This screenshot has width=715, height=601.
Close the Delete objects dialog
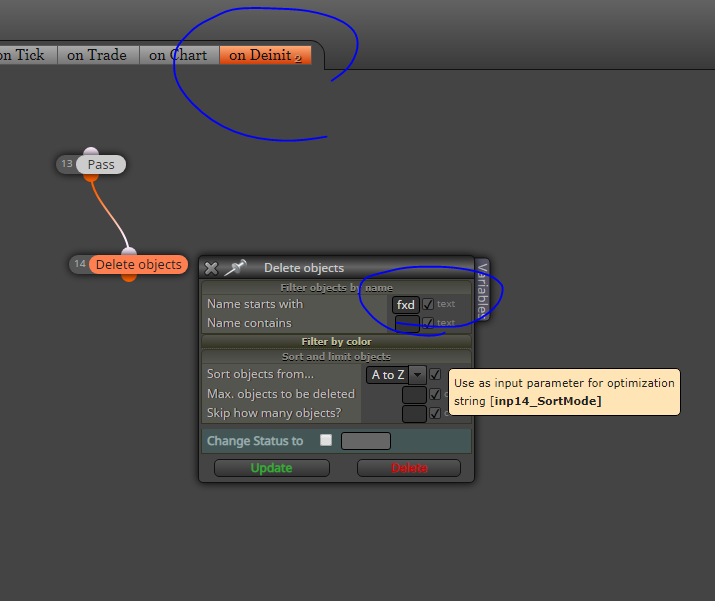(x=211, y=268)
